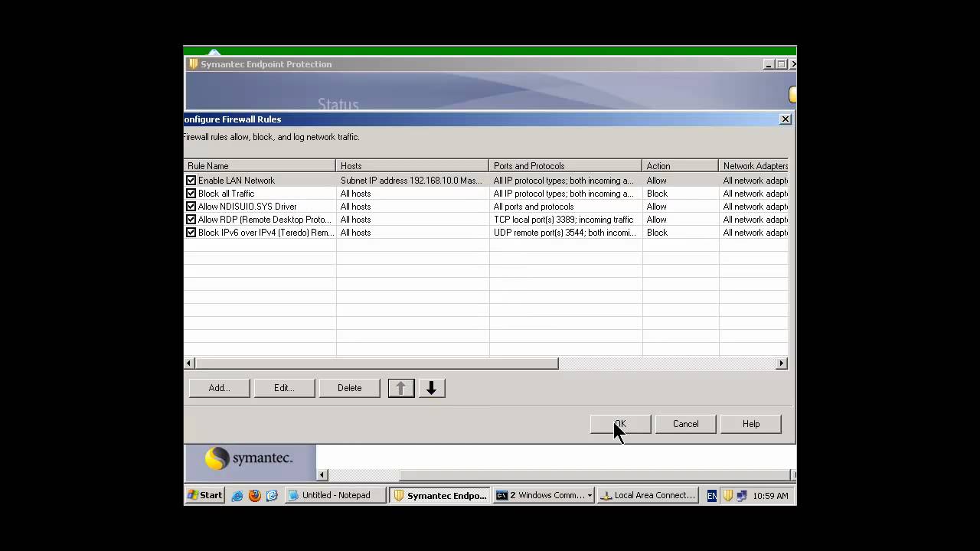Select the Block all Traffic rule name
The width and height of the screenshot is (980, 551).
[x=226, y=194]
